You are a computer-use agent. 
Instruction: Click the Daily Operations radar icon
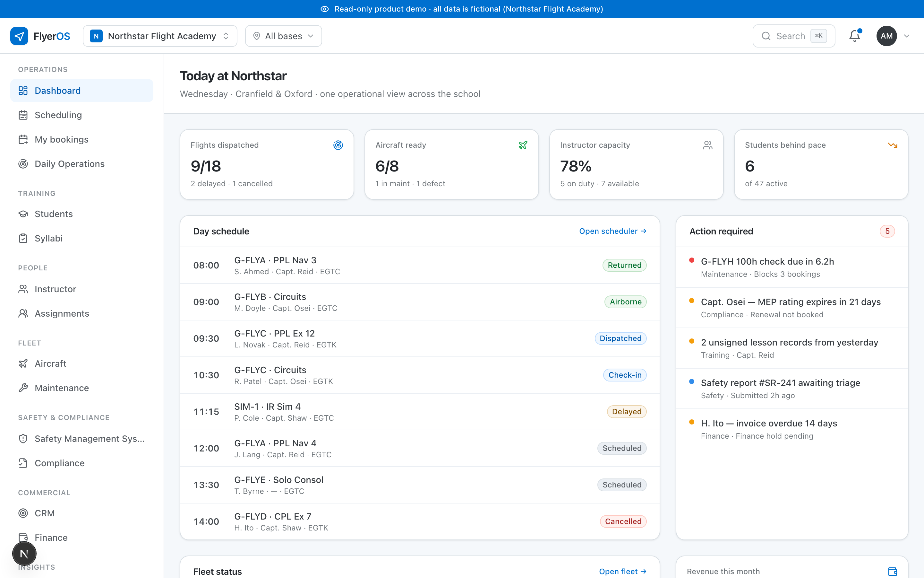(23, 164)
